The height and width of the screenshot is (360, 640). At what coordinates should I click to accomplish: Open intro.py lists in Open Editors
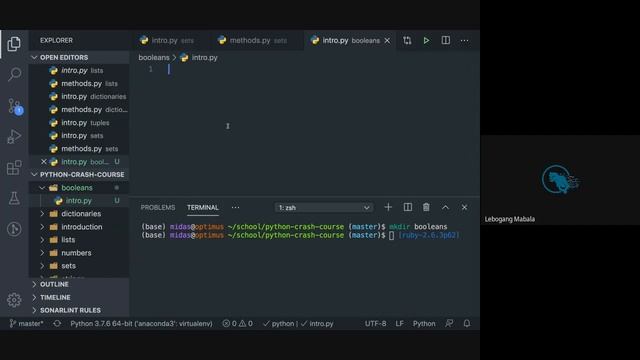(x=79, y=71)
